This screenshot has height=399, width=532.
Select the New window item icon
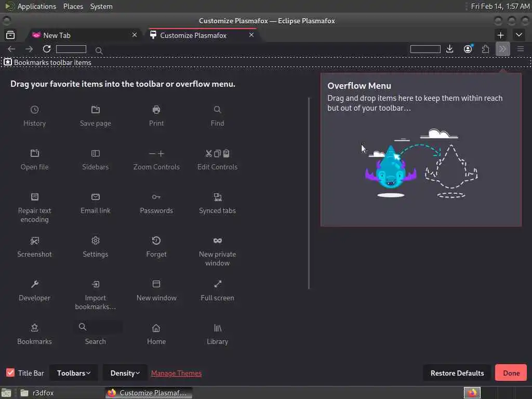(156, 284)
